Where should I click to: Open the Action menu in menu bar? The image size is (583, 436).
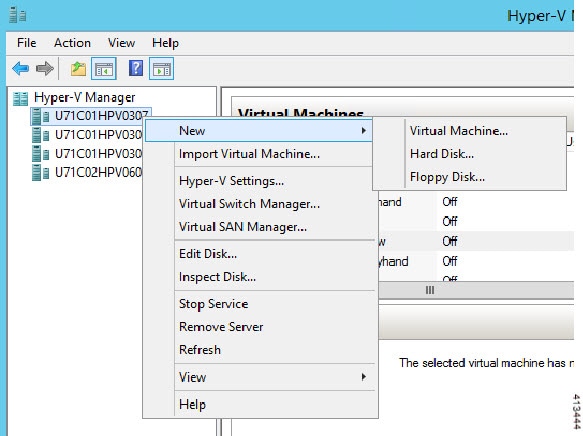[x=72, y=43]
